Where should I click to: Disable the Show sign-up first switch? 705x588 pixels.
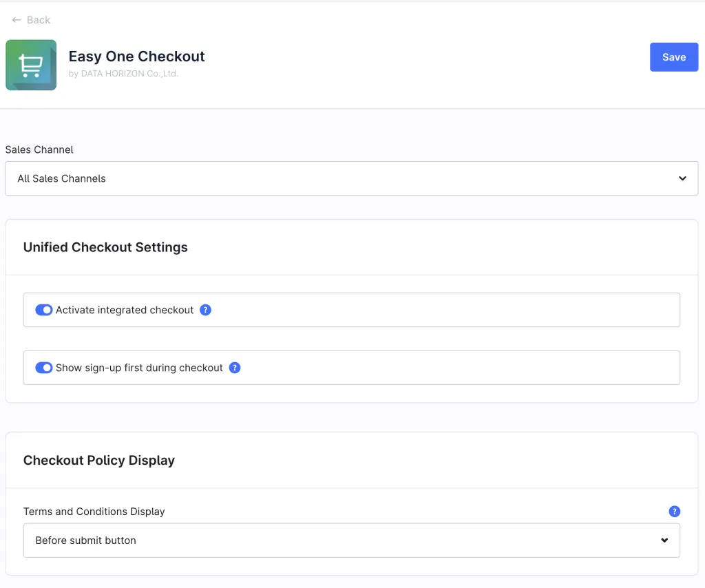(44, 368)
